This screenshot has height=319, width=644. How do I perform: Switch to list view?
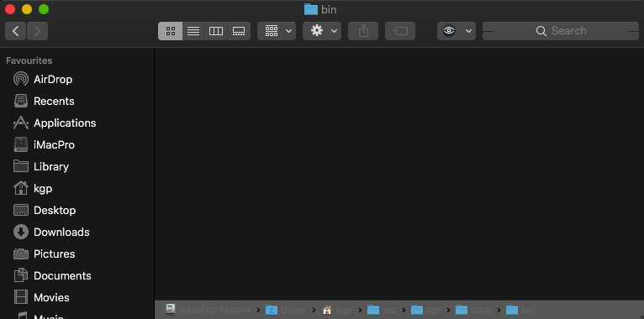click(193, 31)
